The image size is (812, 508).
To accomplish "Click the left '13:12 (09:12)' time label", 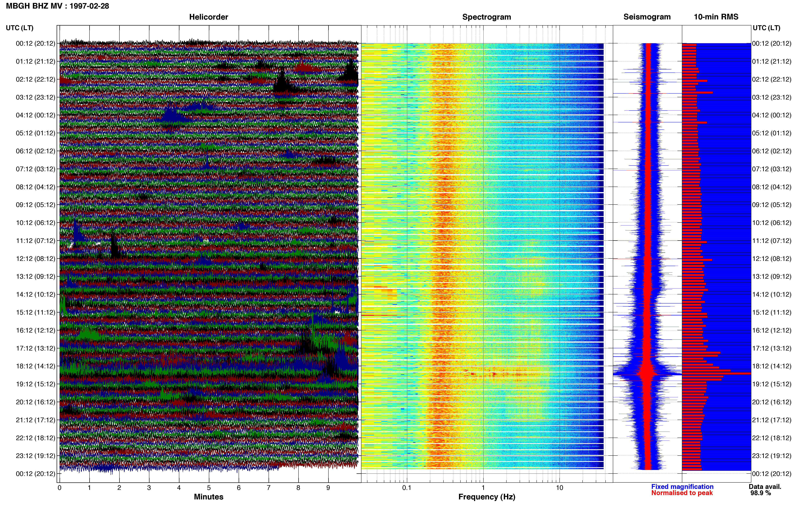I will (36, 277).
